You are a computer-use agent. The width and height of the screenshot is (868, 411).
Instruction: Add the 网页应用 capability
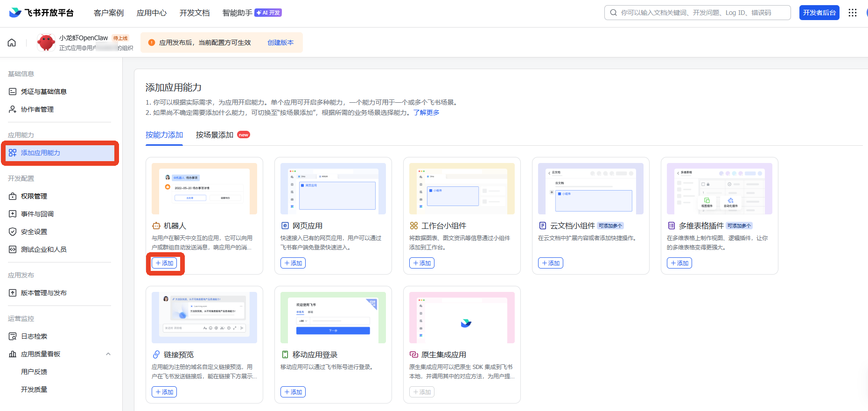293,263
